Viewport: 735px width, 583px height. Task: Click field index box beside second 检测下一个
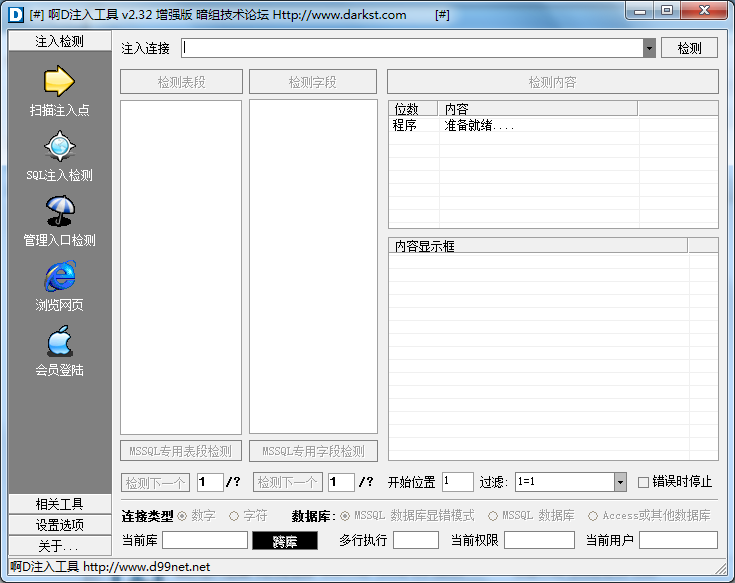coord(341,482)
